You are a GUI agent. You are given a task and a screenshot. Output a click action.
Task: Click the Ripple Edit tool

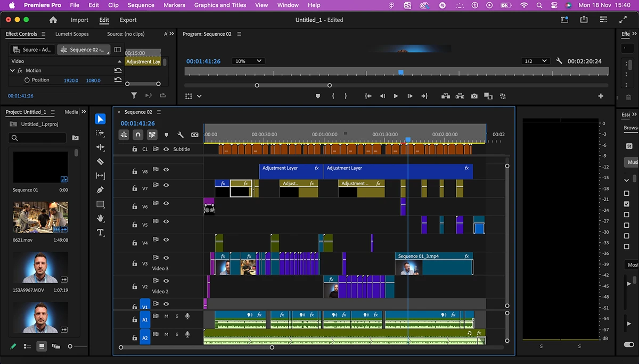100,147
